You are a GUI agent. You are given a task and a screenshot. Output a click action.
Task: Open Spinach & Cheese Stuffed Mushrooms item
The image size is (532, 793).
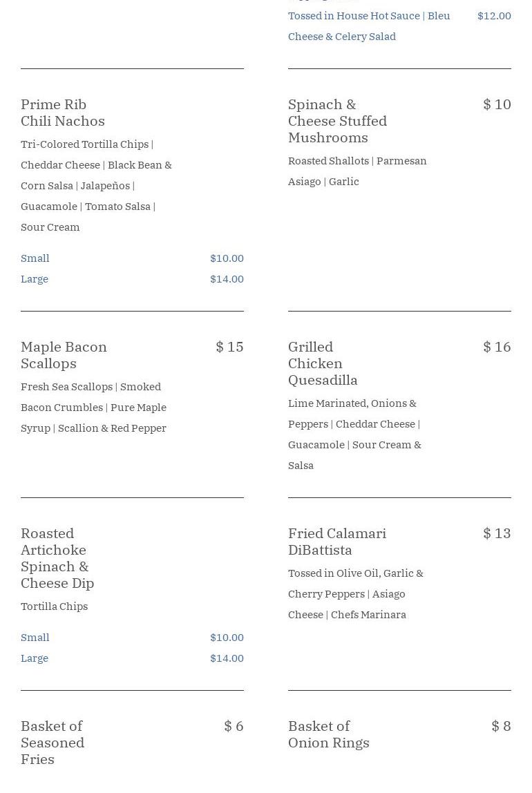[x=337, y=121]
